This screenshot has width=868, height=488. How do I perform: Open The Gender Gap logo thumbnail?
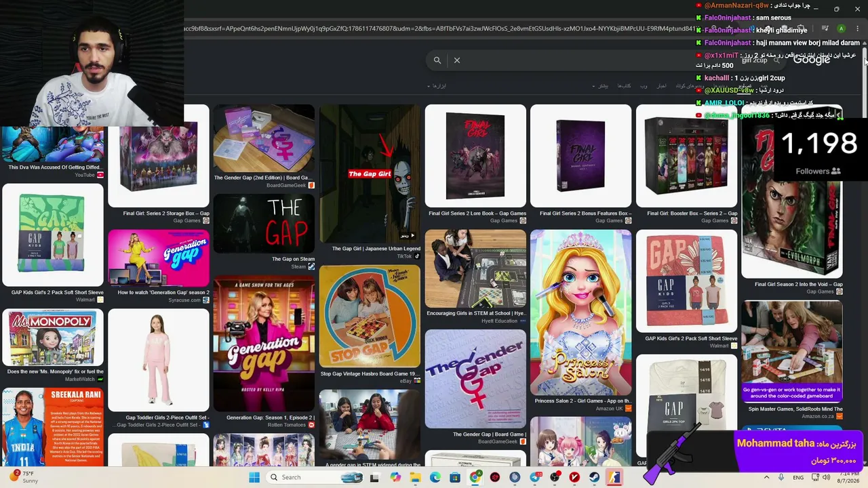click(x=475, y=380)
